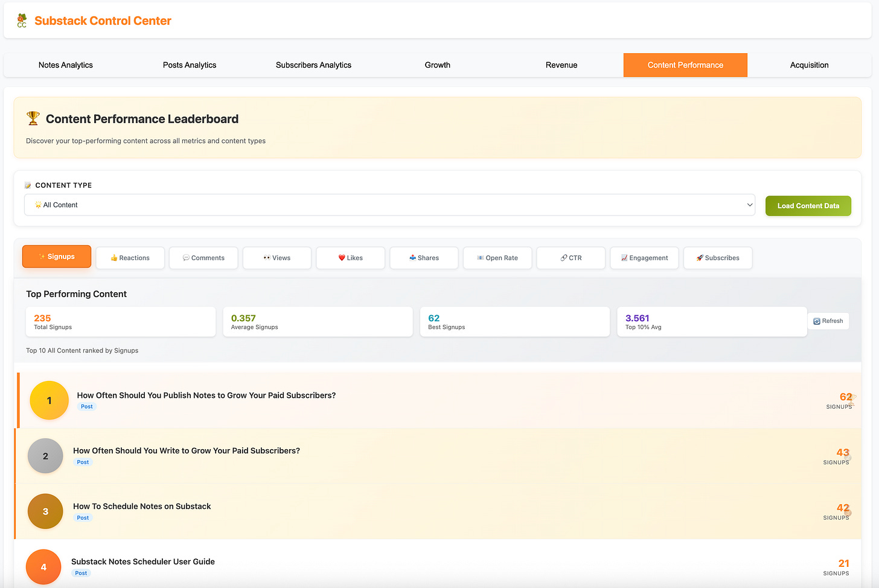879x588 pixels.
Task: Click the 'Discover your top-performing content' description
Action: coord(145,141)
